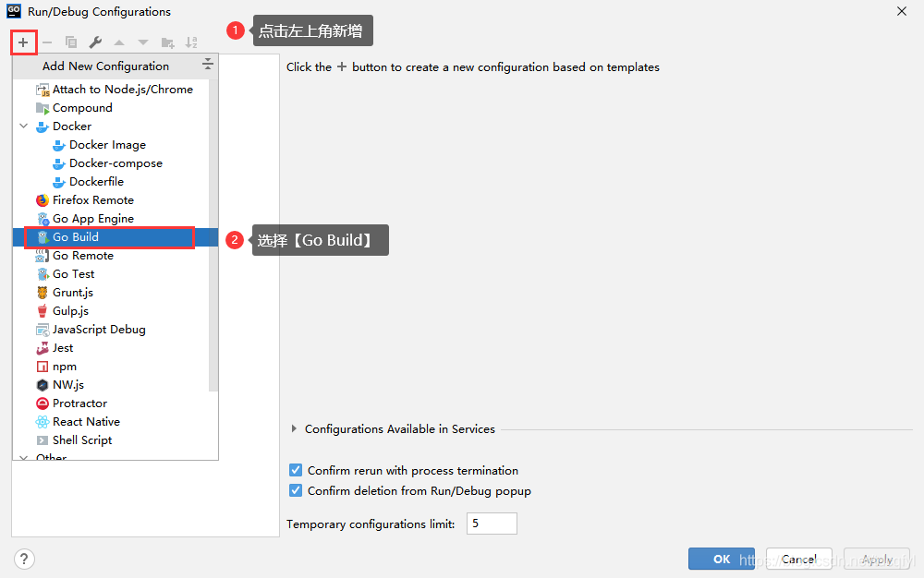The height and width of the screenshot is (578, 924).
Task: Expand Configurations Available in Services
Action: [x=294, y=428]
